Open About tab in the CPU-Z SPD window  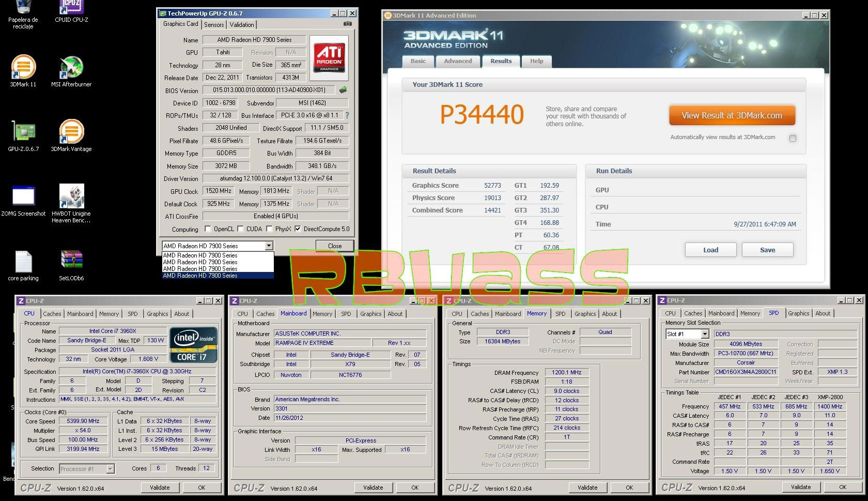point(823,313)
